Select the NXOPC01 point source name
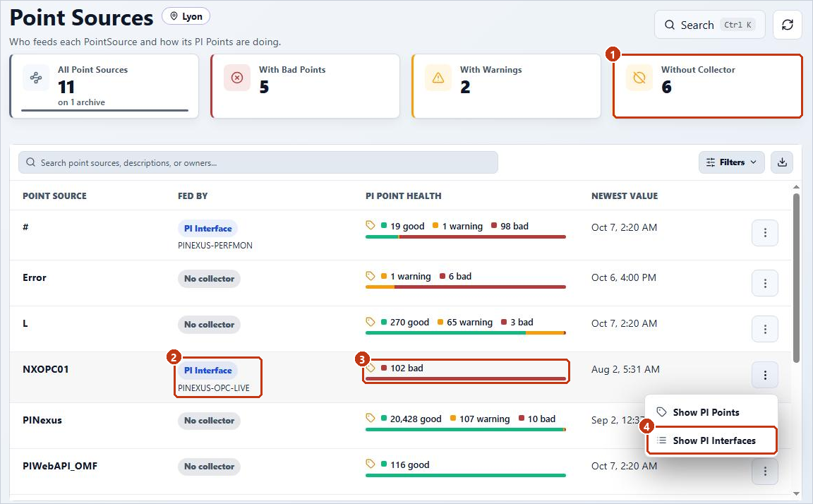Viewport: 813px width, 504px height. coord(46,369)
